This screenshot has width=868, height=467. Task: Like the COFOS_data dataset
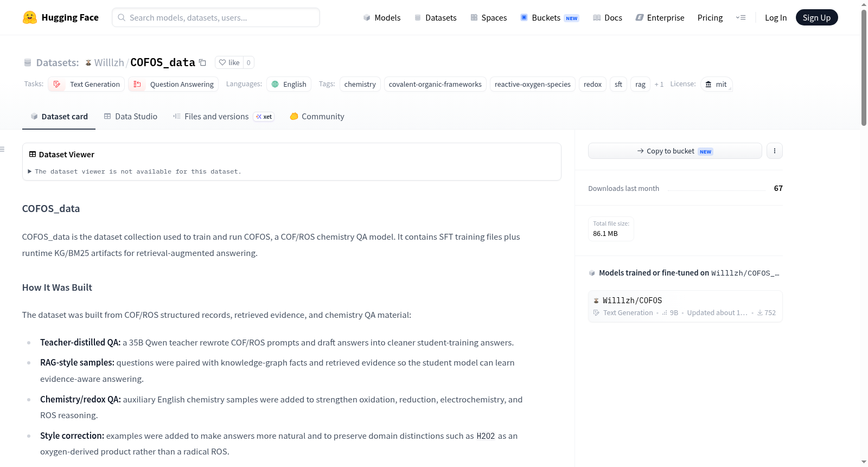point(229,62)
